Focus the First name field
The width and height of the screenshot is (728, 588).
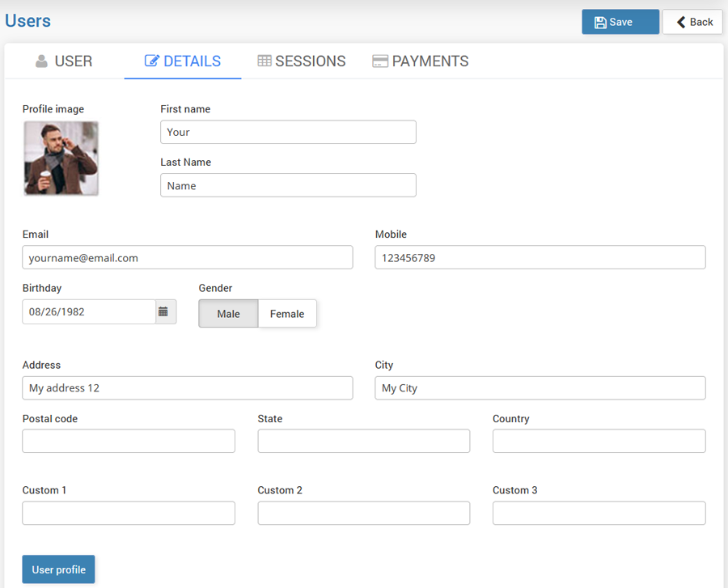pyautogui.click(x=288, y=133)
